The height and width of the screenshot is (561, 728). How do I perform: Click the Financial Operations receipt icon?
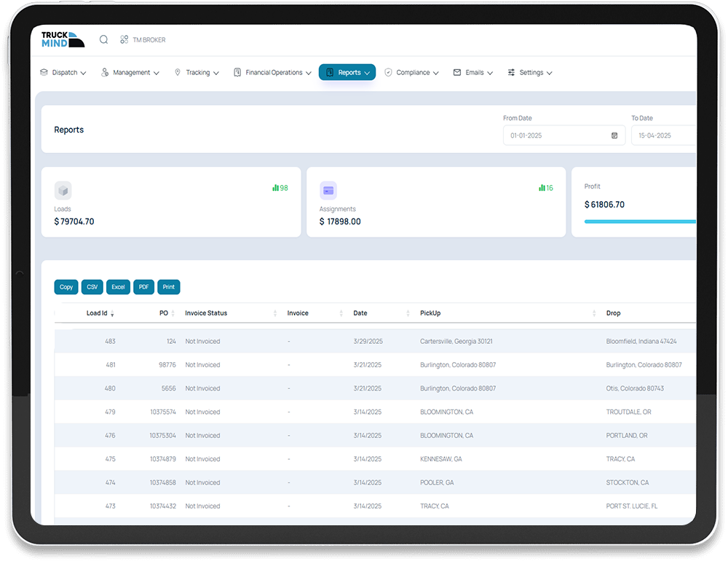(x=237, y=72)
